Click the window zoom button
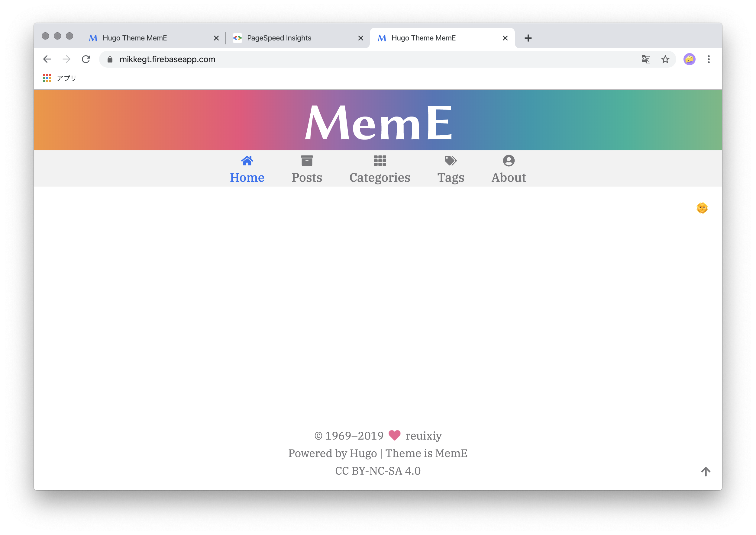 pyautogui.click(x=69, y=36)
